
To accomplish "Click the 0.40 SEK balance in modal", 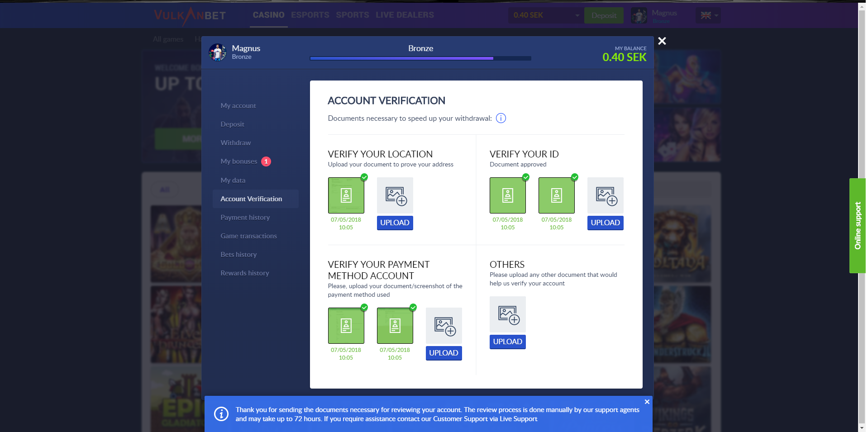I will coord(624,57).
